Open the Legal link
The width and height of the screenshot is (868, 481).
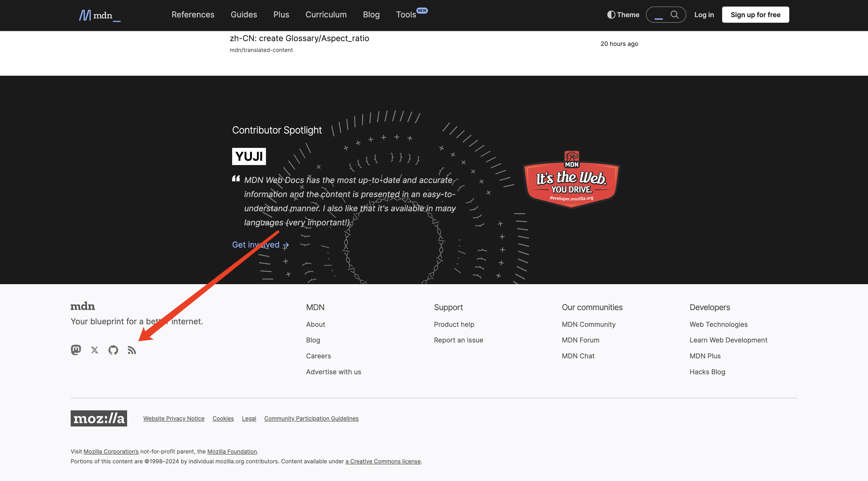(x=249, y=418)
